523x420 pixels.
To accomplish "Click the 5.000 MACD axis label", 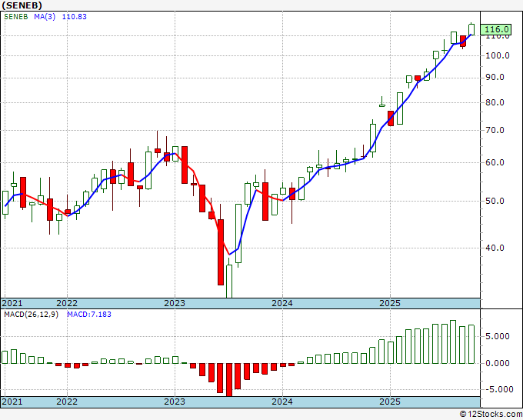I will coord(498,336).
